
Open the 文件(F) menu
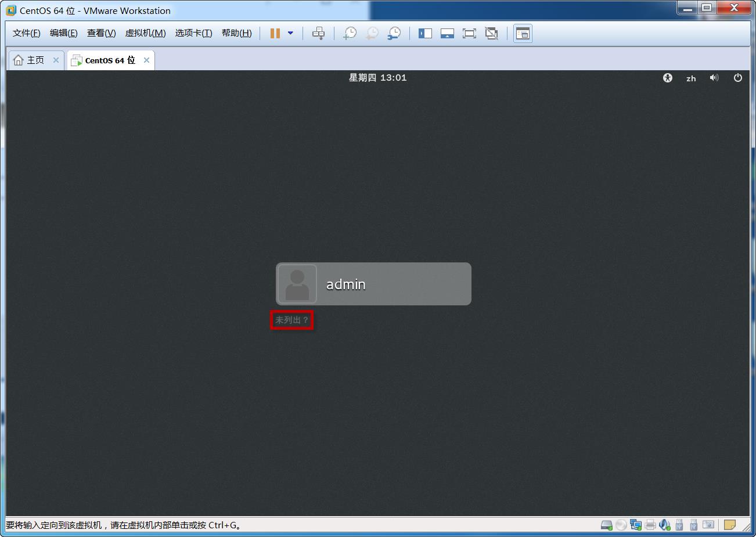[x=27, y=33]
